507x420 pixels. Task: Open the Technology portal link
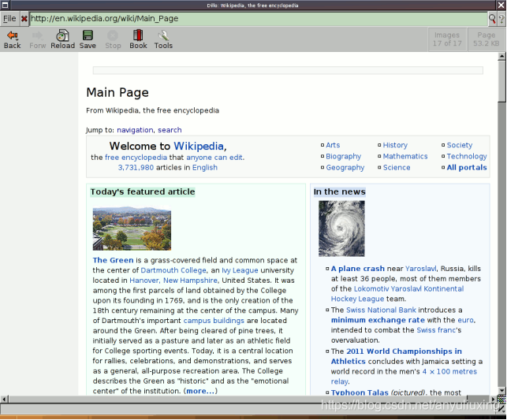tap(467, 156)
